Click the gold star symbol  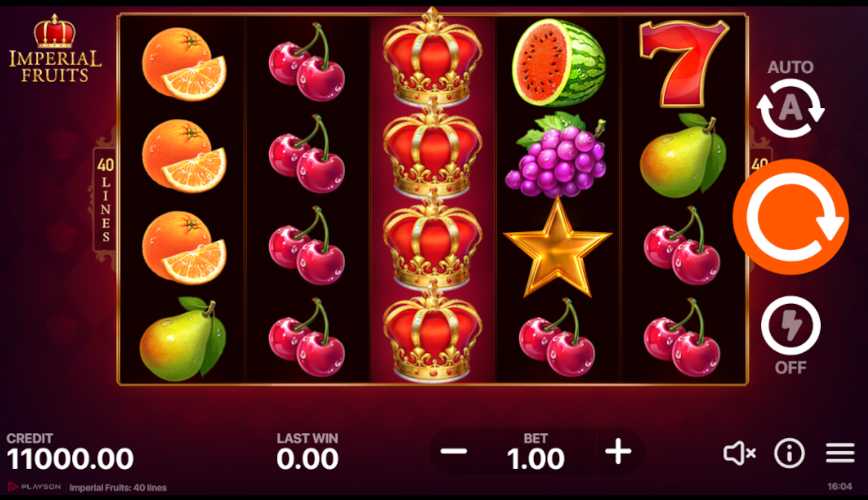[557, 248]
